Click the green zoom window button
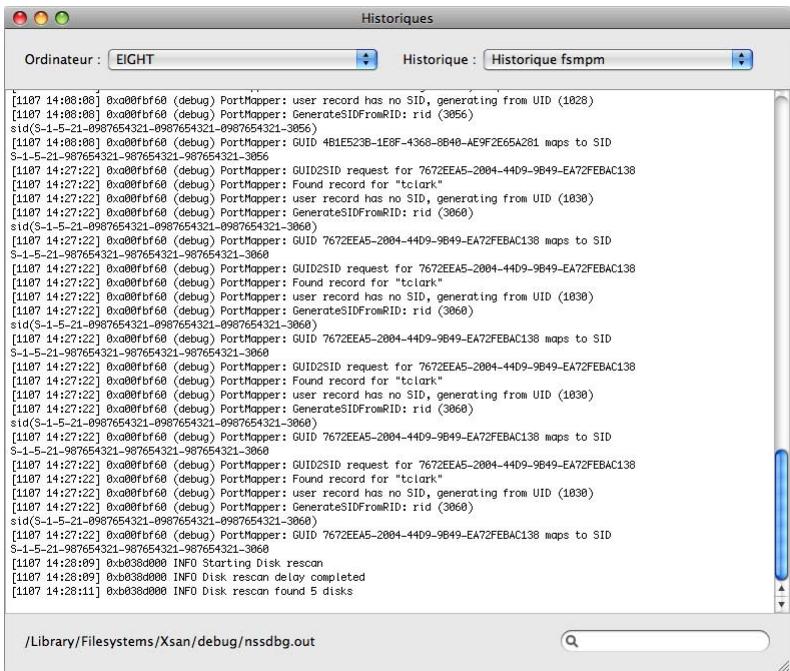790x671 pixels. click(x=62, y=18)
